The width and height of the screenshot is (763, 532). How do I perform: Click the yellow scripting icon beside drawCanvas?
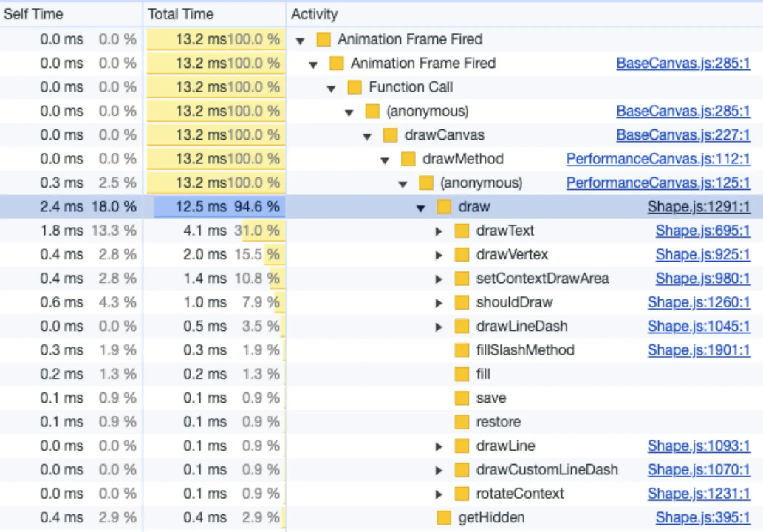pyautogui.click(x=390, y=135)
